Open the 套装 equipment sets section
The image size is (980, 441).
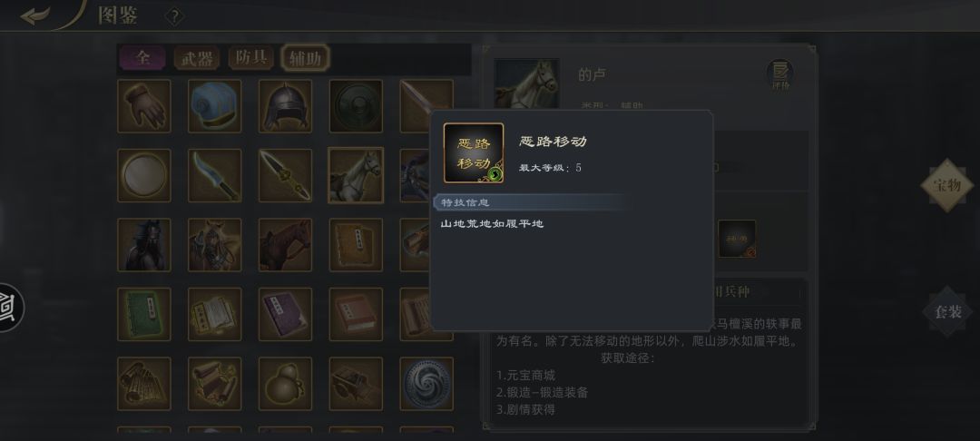tap(947, 311)
